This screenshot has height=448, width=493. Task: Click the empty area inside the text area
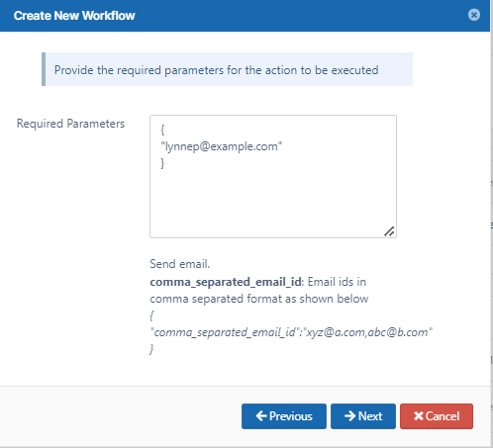tap(273, 201)
